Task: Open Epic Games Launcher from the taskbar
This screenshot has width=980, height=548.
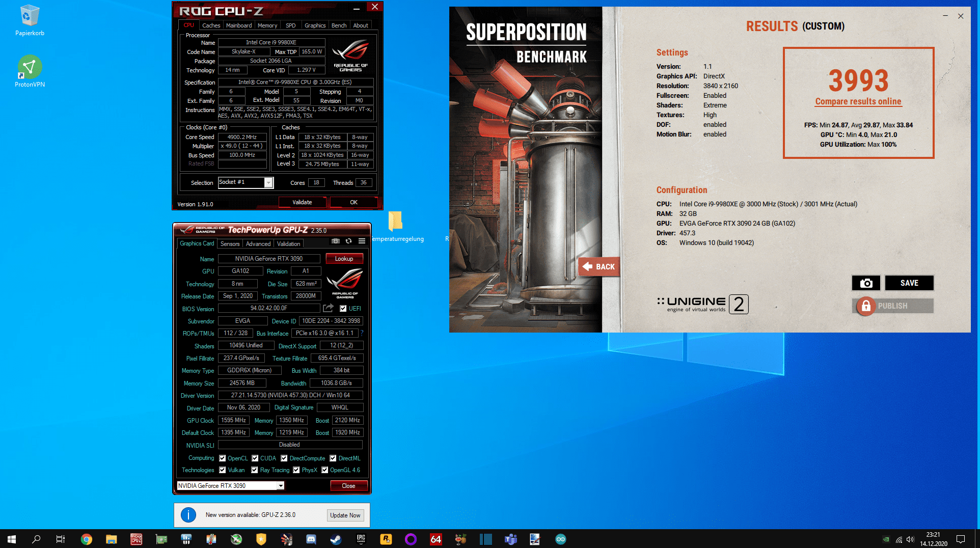Action: [x=361, y=539]
